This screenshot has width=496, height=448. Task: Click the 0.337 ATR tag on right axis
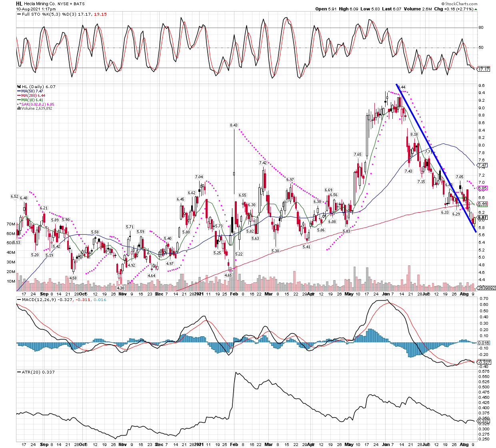coord(484,421)
